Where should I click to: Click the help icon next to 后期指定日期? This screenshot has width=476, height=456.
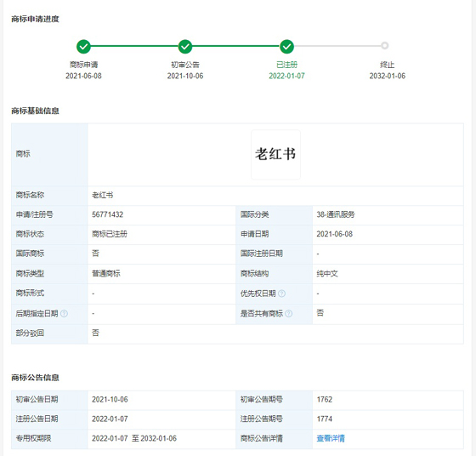point(64,314)
